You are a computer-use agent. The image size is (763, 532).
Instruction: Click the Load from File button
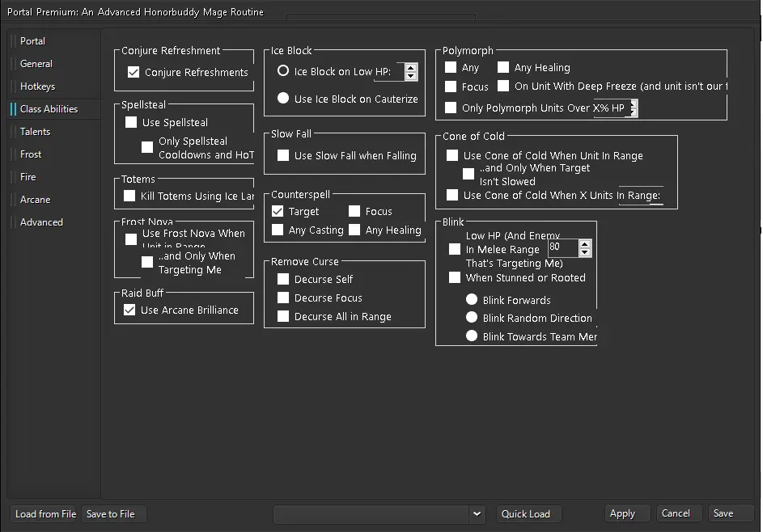pos(45,513)
